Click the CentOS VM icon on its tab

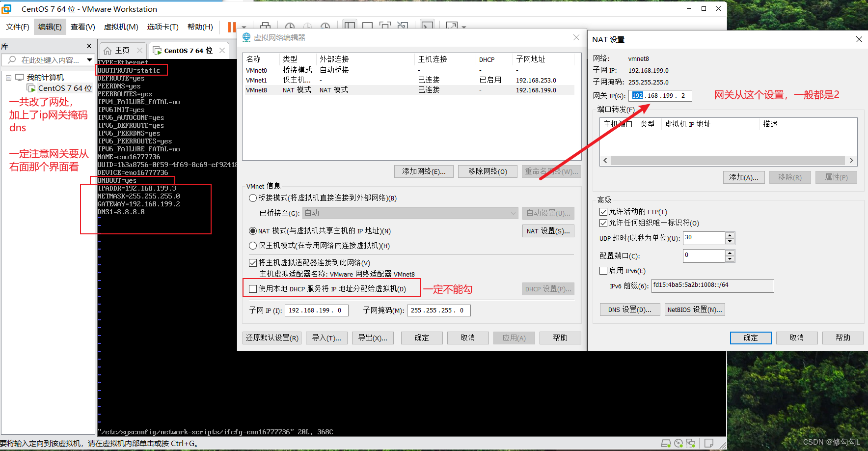157,51
